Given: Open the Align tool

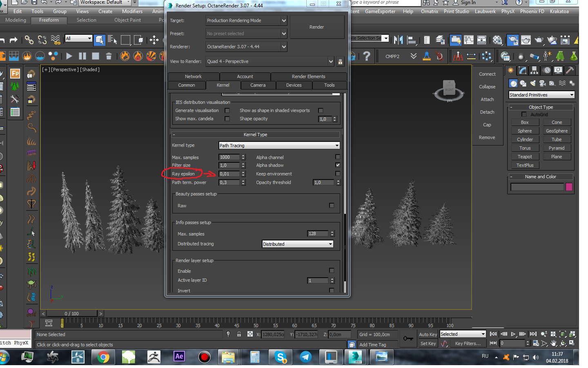Looking at the screenshot, I should click(x=412, y=40).
